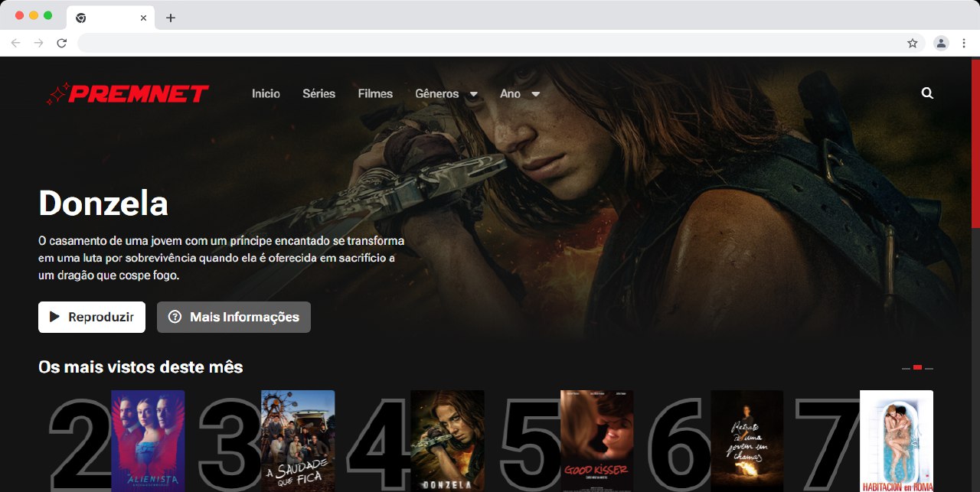980x492 pixels.
Task: Open the browser profile icon
Action: tap(941, 44)
